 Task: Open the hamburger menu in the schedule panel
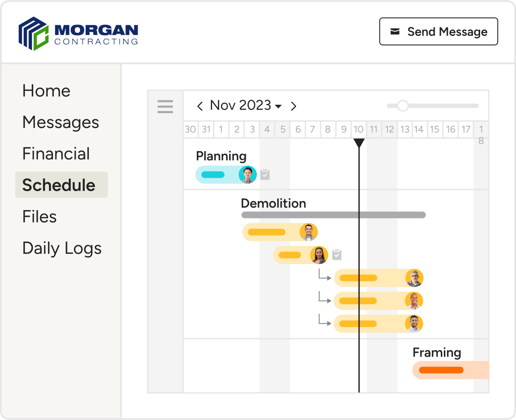165,106
